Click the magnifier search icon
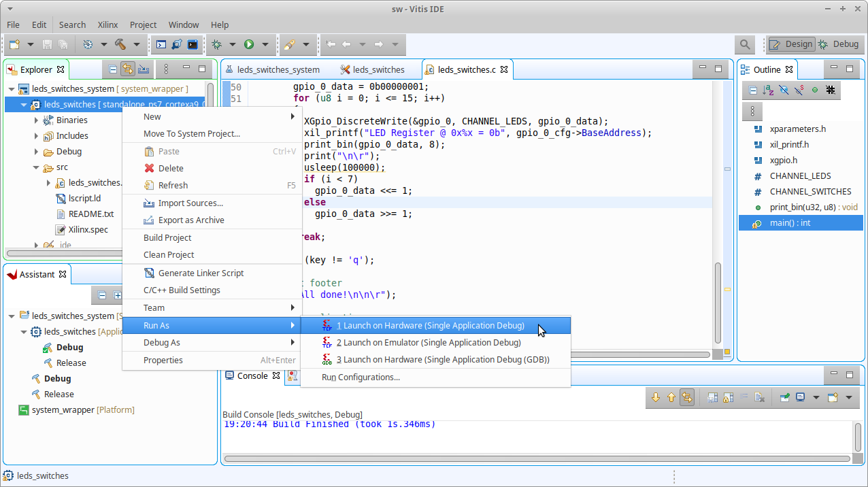 (745, 44)
